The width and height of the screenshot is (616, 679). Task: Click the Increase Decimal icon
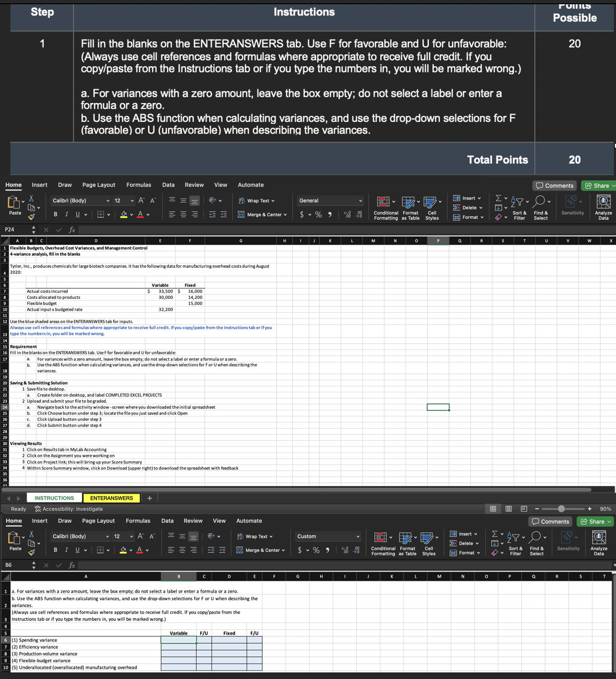click(347, 214)
